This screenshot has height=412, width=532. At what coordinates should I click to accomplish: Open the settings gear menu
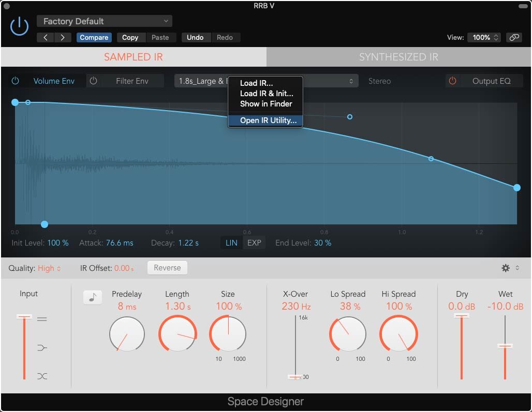[506, 268]
